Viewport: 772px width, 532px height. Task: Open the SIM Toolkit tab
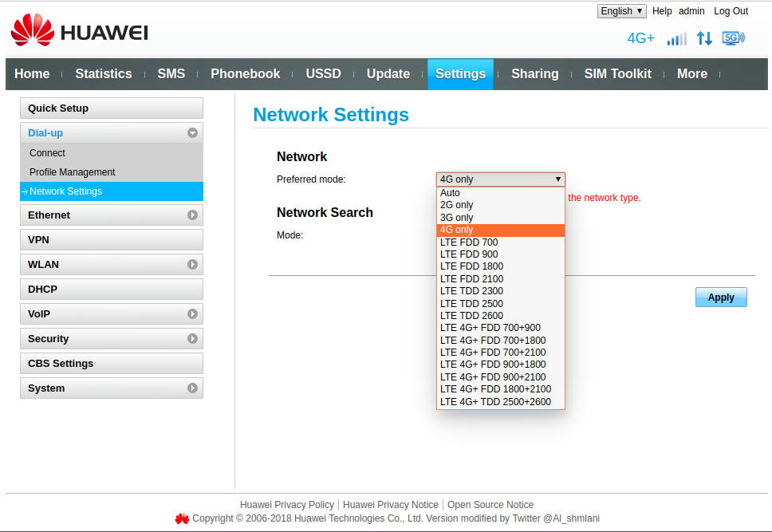(617, 74)
